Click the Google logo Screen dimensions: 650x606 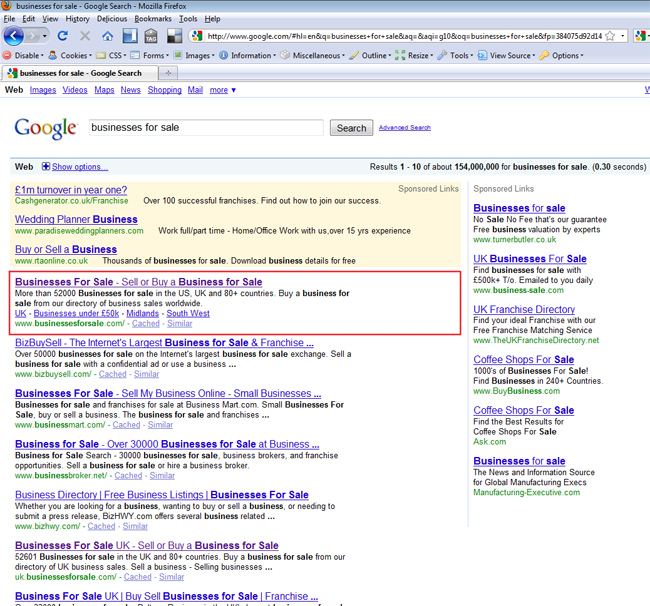pyautogui.click(x=45, y=128)
